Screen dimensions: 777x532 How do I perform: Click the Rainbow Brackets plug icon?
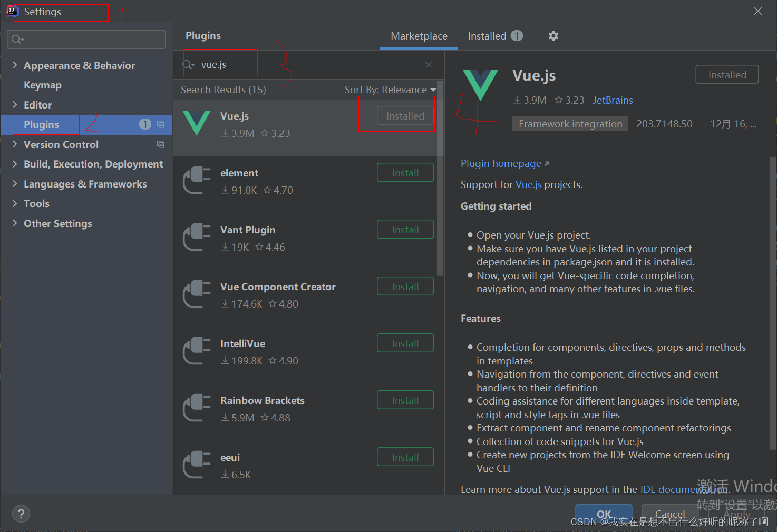(x=197, y=408)
